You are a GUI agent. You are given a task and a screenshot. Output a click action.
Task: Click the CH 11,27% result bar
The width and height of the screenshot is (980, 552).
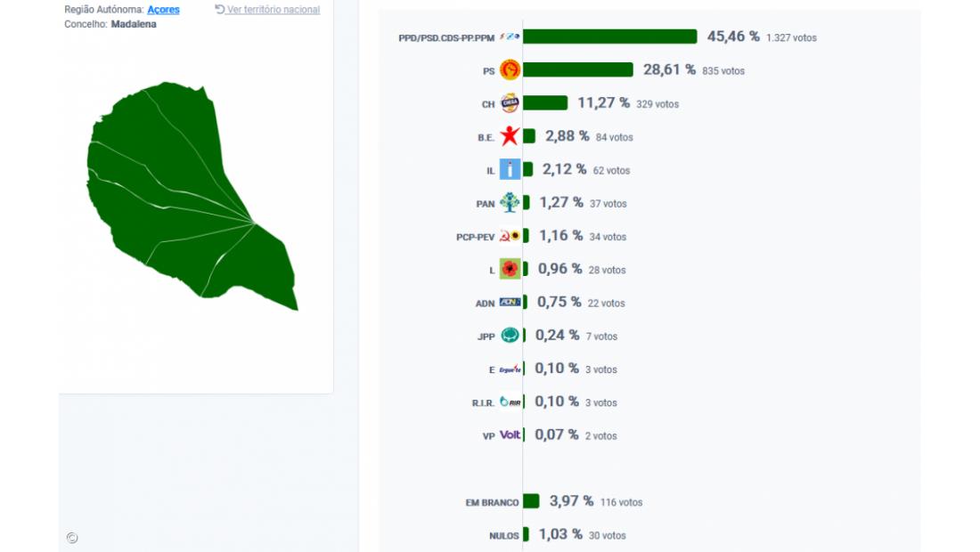(x=544, y=103)
